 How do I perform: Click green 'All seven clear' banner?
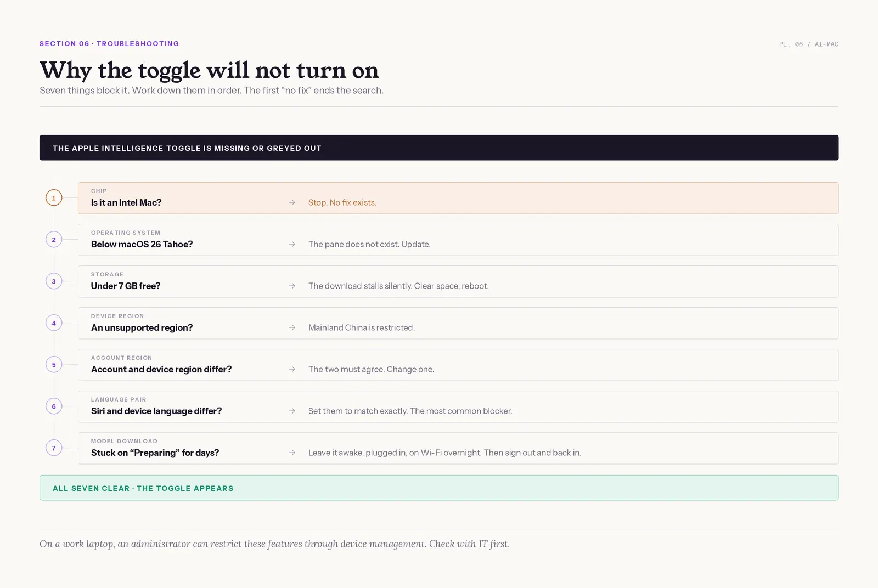pyautogui.click(x=439, y=488)
